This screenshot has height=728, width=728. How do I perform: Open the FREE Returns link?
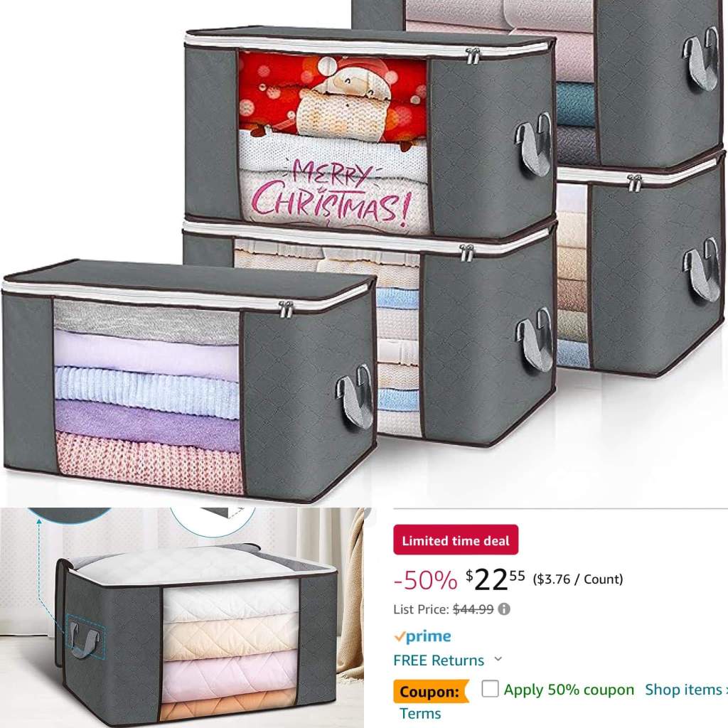438,660
